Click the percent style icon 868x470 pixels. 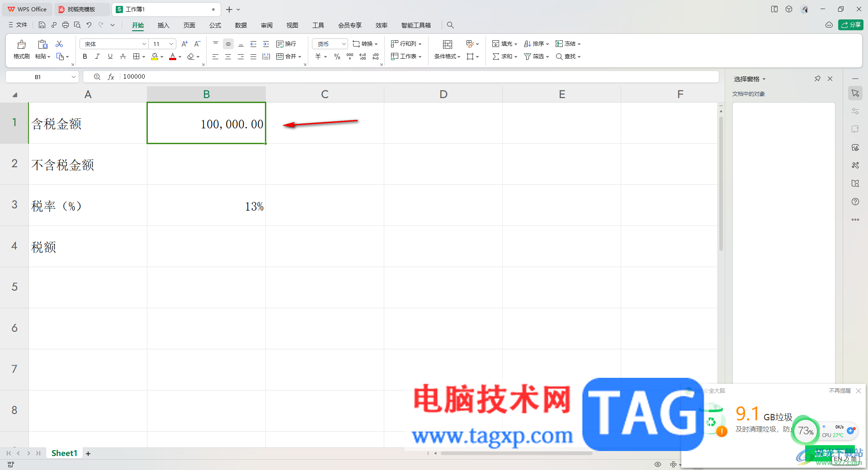(337, 56)
